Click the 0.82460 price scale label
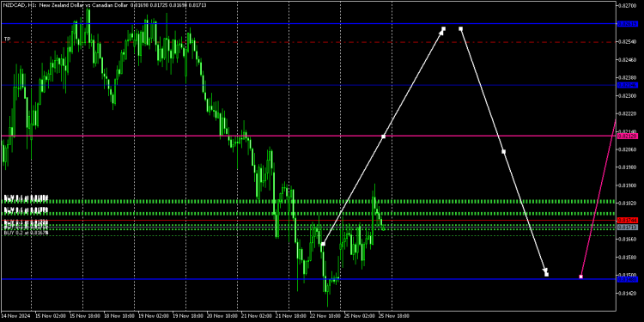The image size is (644, 322). point(628,59)
